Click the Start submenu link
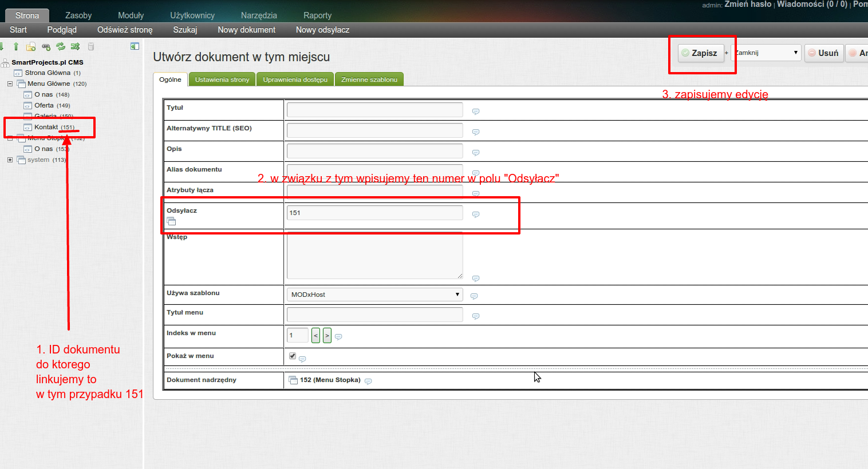 click(x=18, y=30)
